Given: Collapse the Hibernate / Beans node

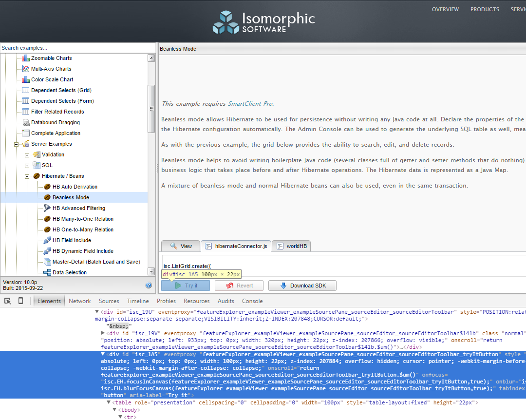Looking at the screenshot, I should pos(27,176).
